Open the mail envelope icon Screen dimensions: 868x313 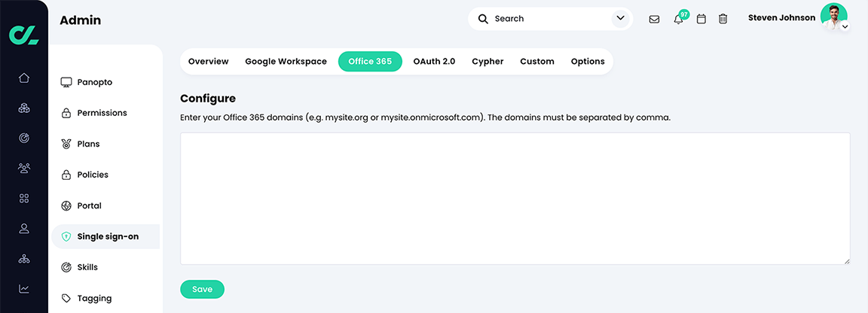pos(654,20)
